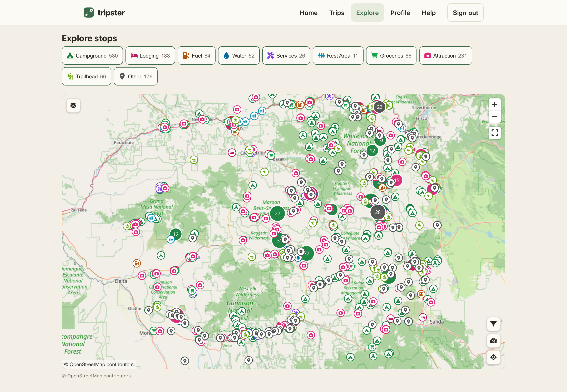Click the tripster logo icon

click(x=89, y=13)
